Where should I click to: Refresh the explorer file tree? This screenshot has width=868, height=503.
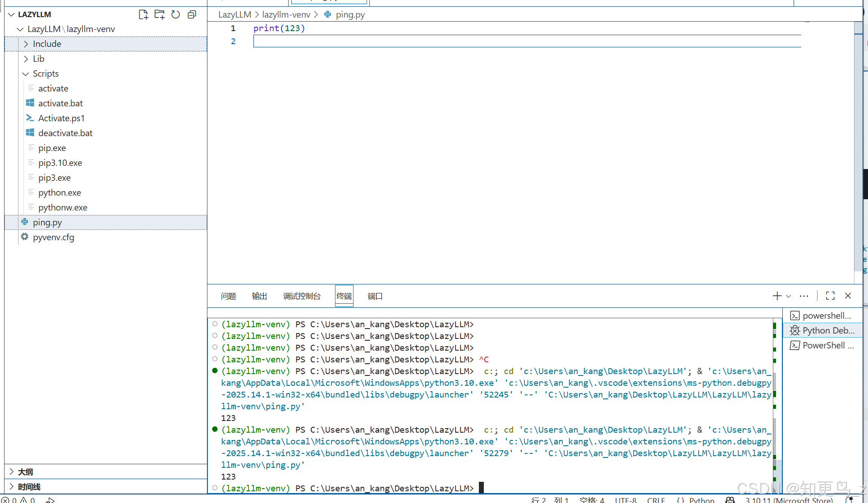[176, 14]
